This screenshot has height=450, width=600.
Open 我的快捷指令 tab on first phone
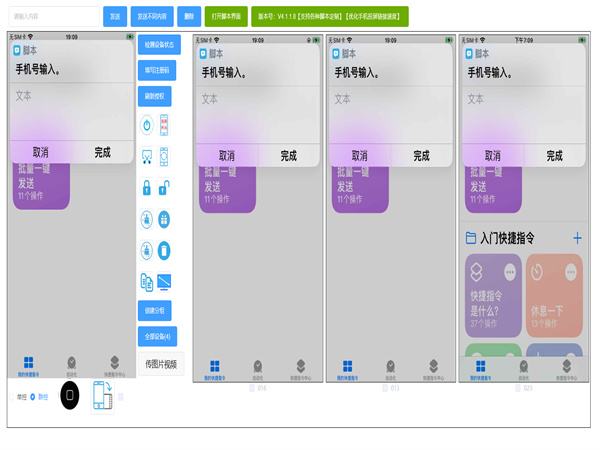(x=28, y=365)
